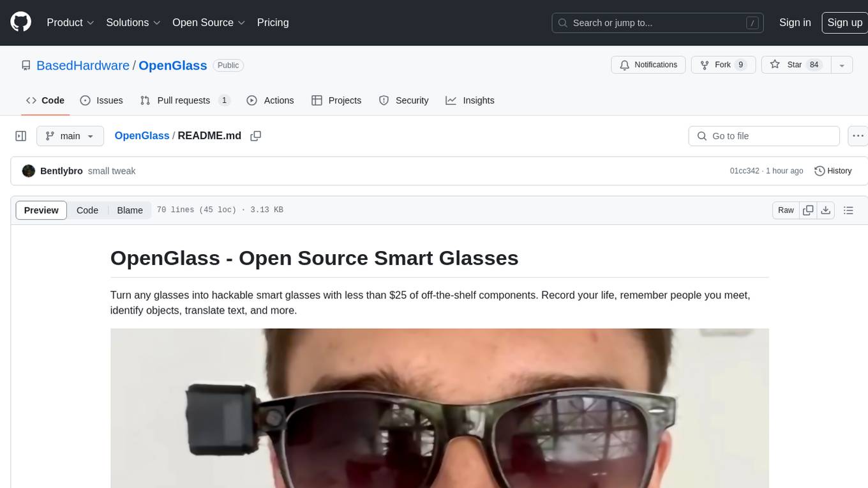The height and width of the screenshot is (488, 868).
Task: Open the OpenGlass breadcrumb folder
Action: click(x=142, y=135)
